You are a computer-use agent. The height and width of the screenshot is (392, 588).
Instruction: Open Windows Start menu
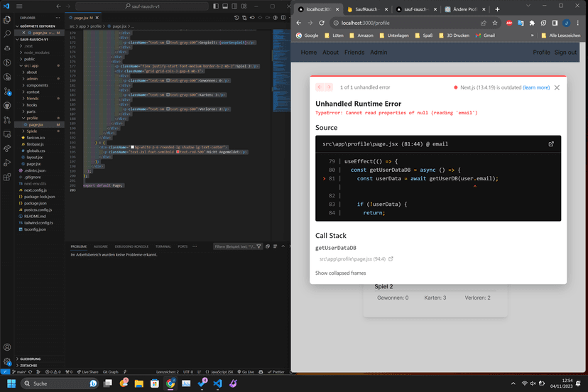(x=11, y=383)
